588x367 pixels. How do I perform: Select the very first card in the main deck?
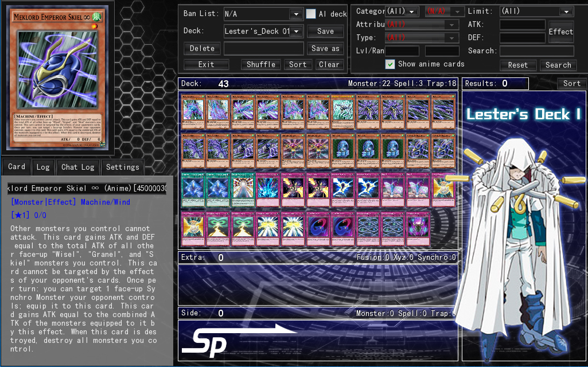pyautogui.click(x=193, y=112)
